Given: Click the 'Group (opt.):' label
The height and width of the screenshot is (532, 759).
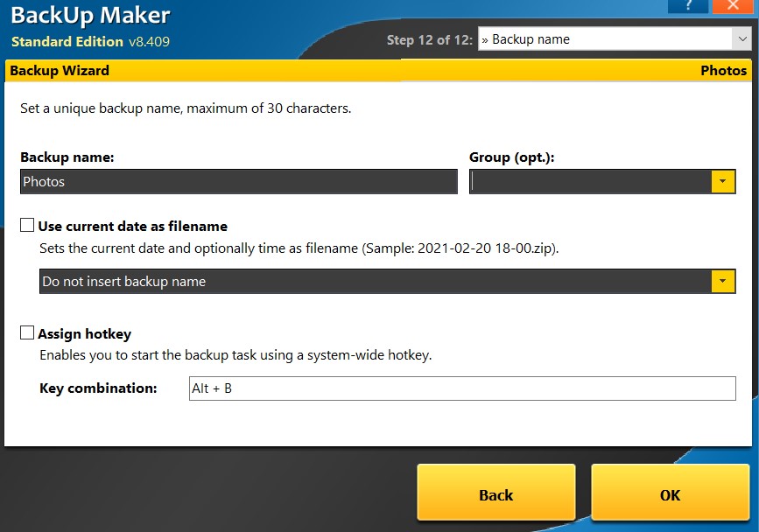Looking at the screenshot, I should [511, 157].
